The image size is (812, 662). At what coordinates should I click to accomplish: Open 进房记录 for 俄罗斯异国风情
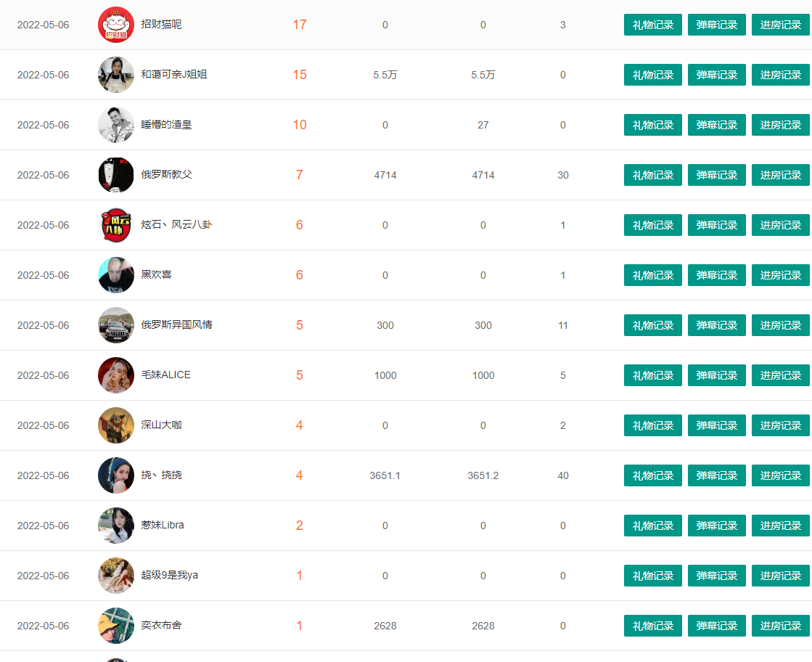click(780, 324)
